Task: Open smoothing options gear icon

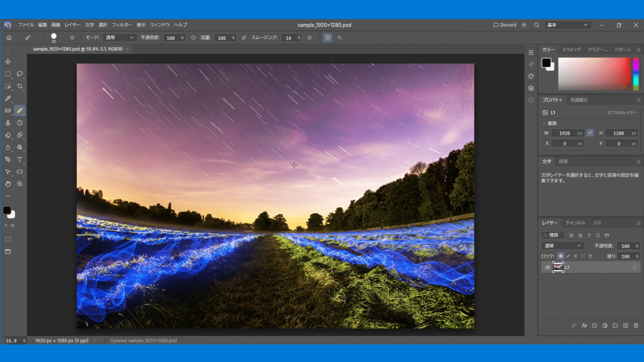Action: click(x=309, y=38)
